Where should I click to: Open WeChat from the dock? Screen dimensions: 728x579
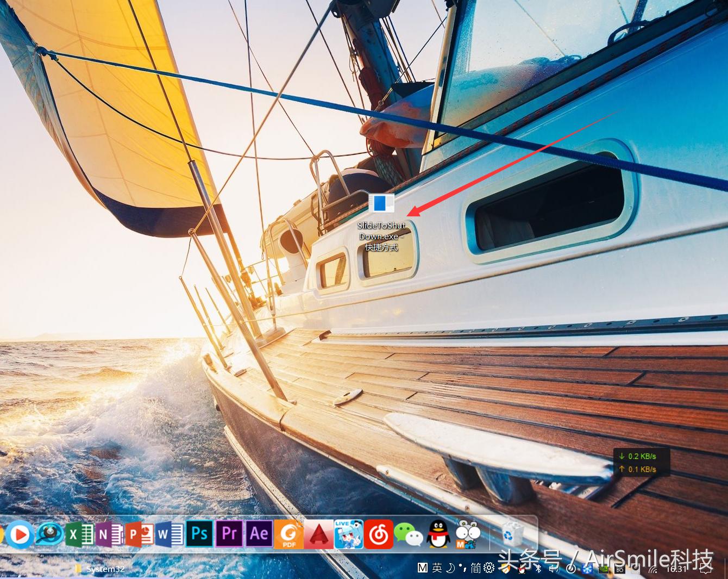tap(409, 534)
